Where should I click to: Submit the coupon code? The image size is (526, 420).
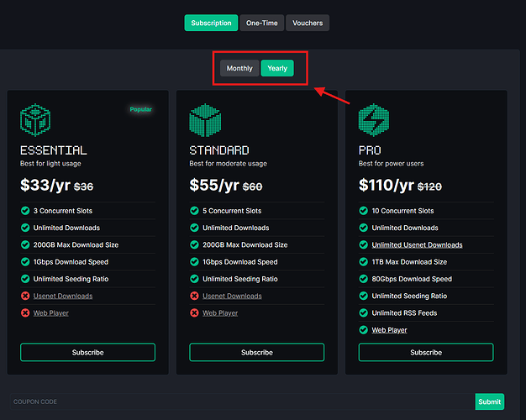pos(489,402)
